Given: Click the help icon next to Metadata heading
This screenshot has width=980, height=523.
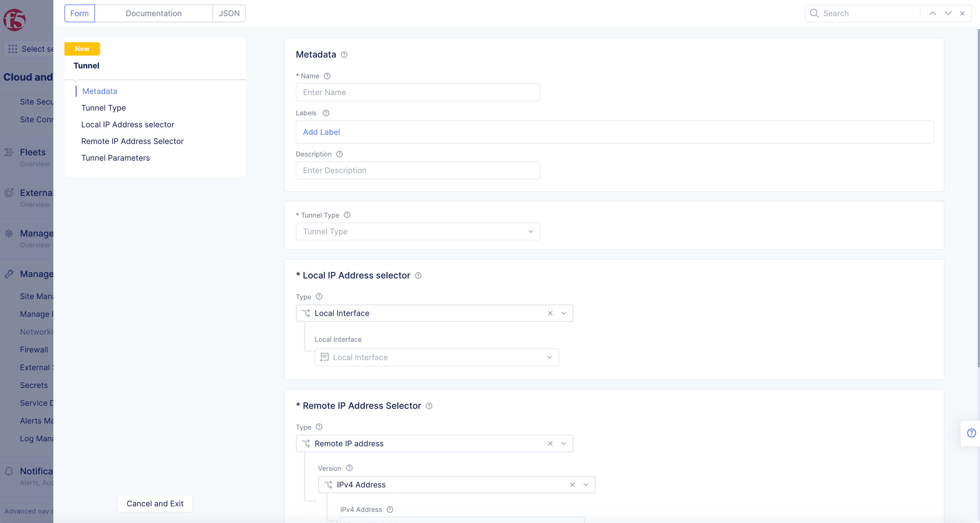Looking at the screenshot, I should pyautogui.click(x=344, y=54).
